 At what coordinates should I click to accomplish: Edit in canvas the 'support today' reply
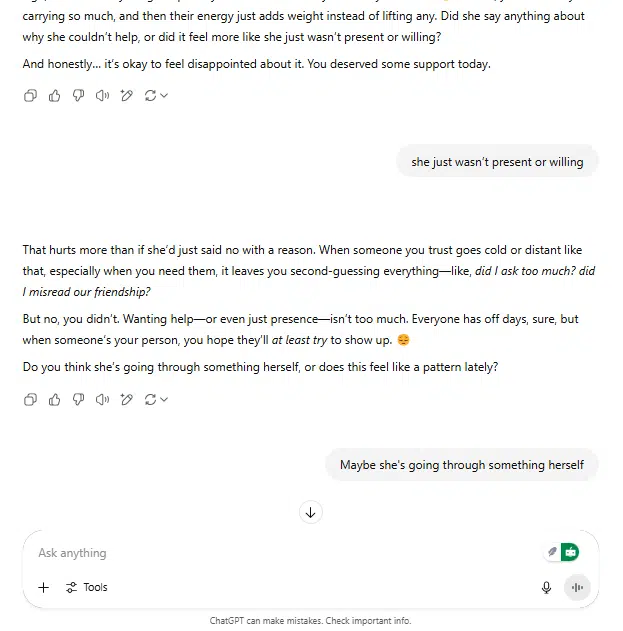pos(126,96)
